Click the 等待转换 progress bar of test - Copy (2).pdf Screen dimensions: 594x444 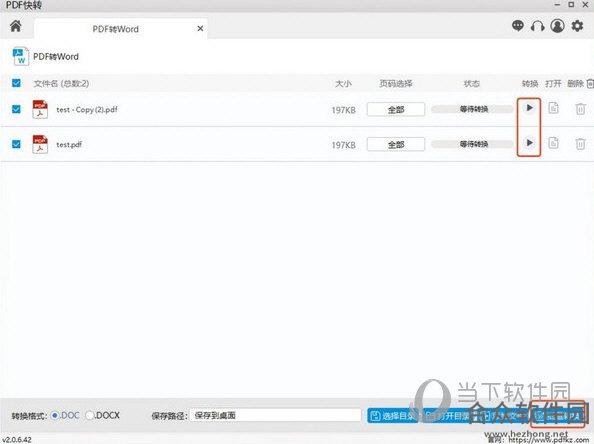pyautogui.click(x=472, y=109)
